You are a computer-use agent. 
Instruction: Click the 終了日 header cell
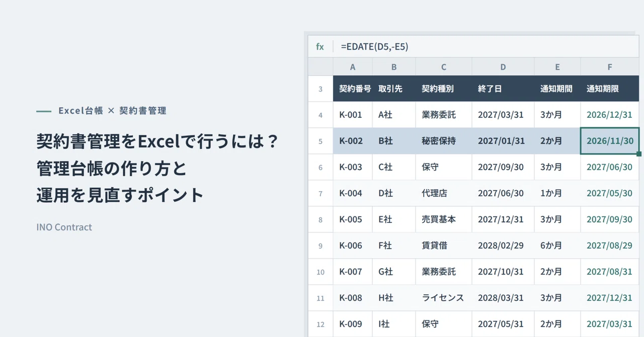[x=503, y=89]
